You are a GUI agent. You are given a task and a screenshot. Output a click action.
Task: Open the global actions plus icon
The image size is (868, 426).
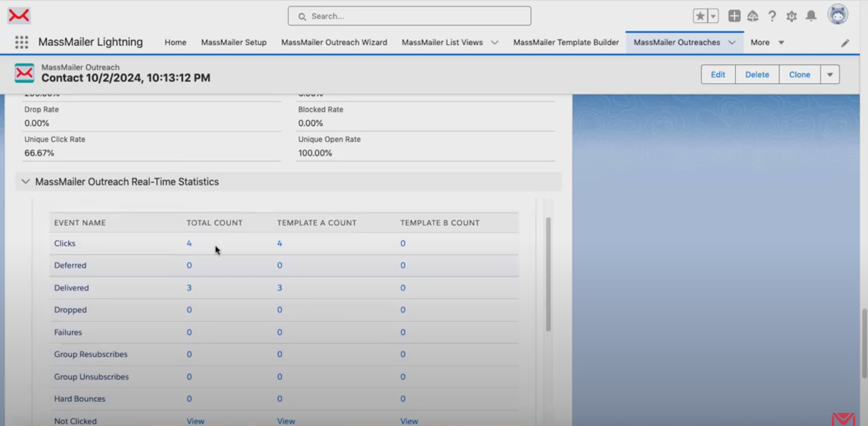pyautogui.click(x=734, y=16)
